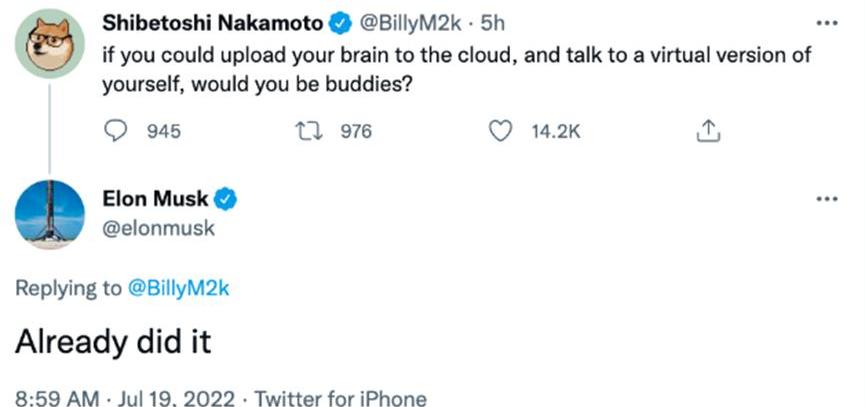Share the tweet via the upload arrow icon

tap(706, 131)
